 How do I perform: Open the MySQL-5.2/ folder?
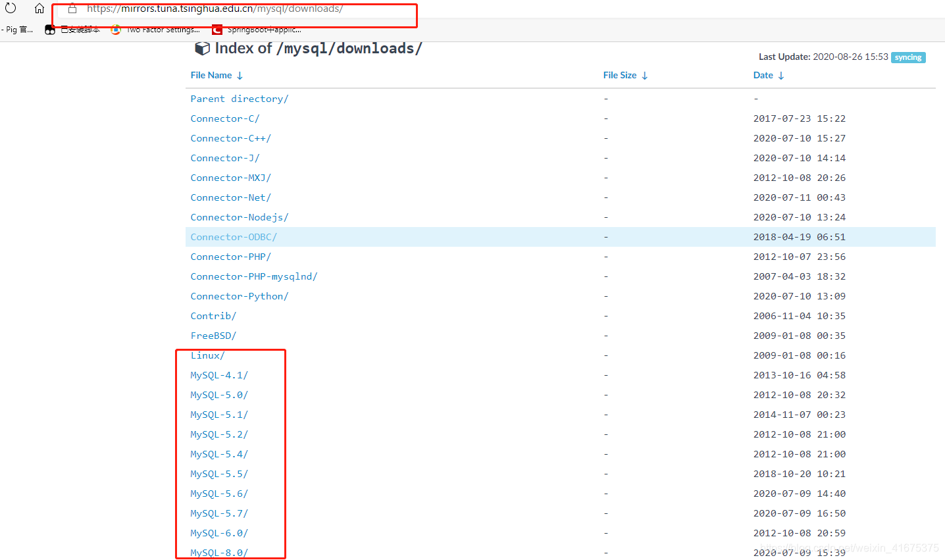(219, 434)
